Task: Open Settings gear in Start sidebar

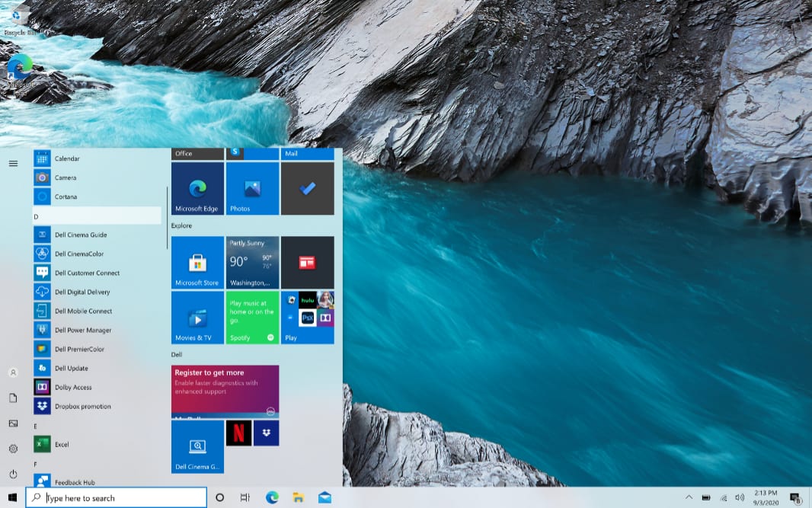Action: coord(13,449)
